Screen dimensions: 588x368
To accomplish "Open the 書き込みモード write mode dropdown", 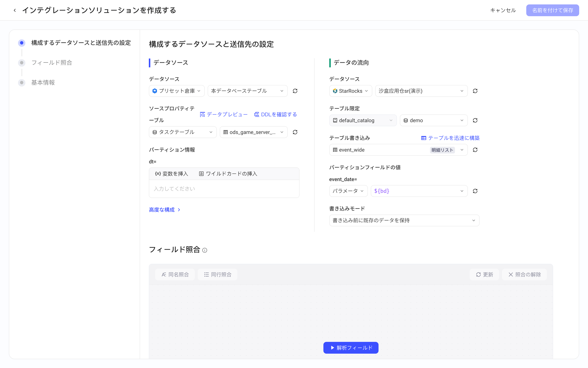I will click(404, 220).
